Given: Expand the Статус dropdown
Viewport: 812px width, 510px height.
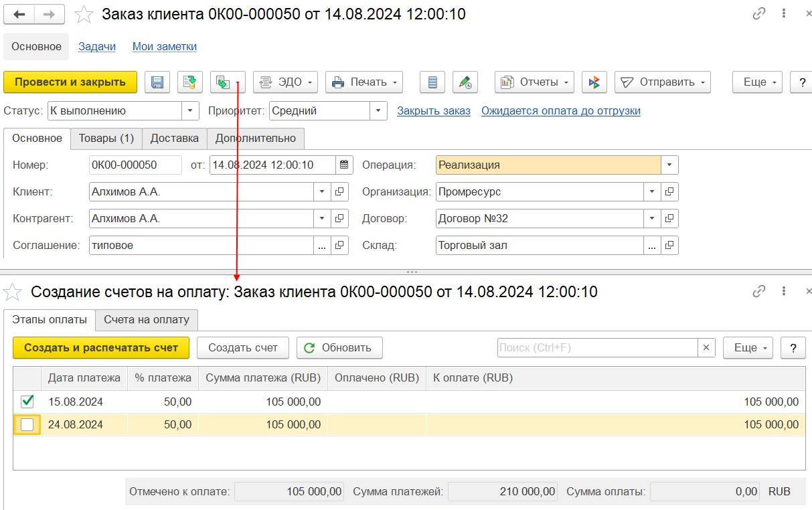Looking at the screenshot, I should [x=191, y=111].
